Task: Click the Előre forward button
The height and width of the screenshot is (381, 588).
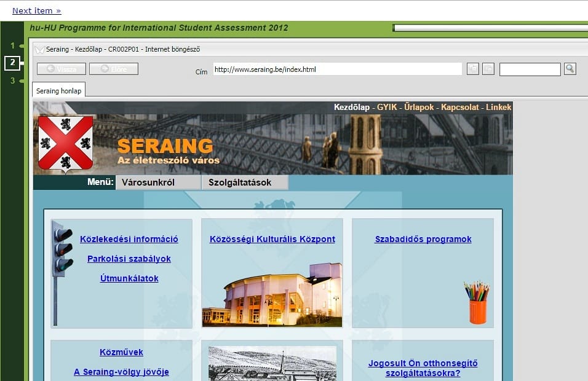Action: 114,69
